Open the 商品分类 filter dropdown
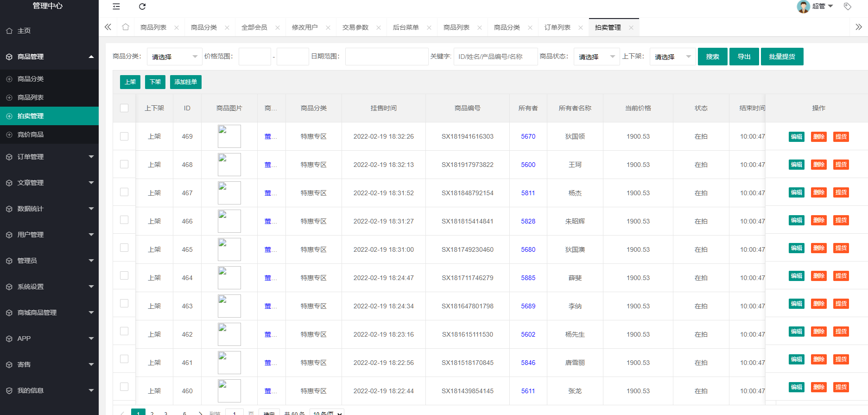This screenshot has height=415, width=868. [174, 57]
